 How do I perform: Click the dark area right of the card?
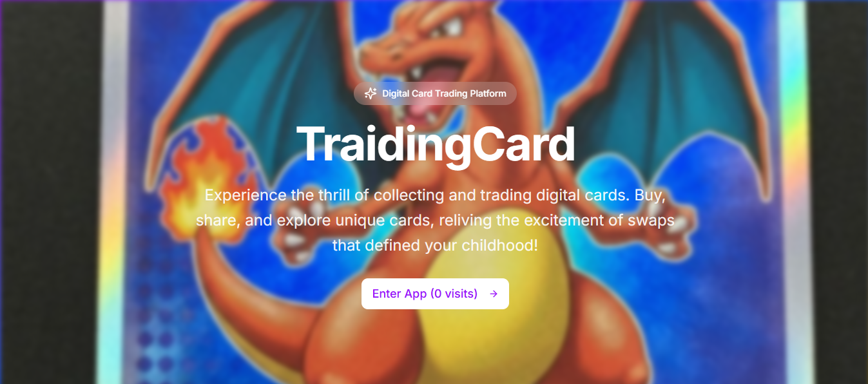[838, 193]
